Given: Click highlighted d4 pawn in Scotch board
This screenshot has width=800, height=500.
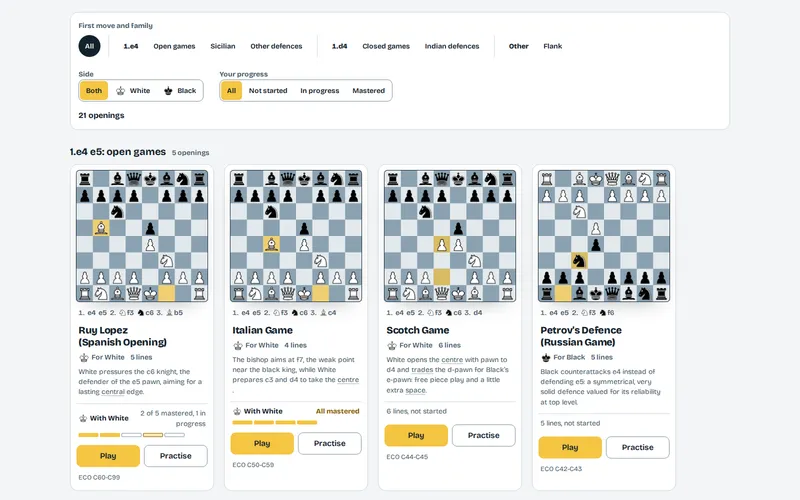Looking at the screenshot, I should click(x=442, y=244).
